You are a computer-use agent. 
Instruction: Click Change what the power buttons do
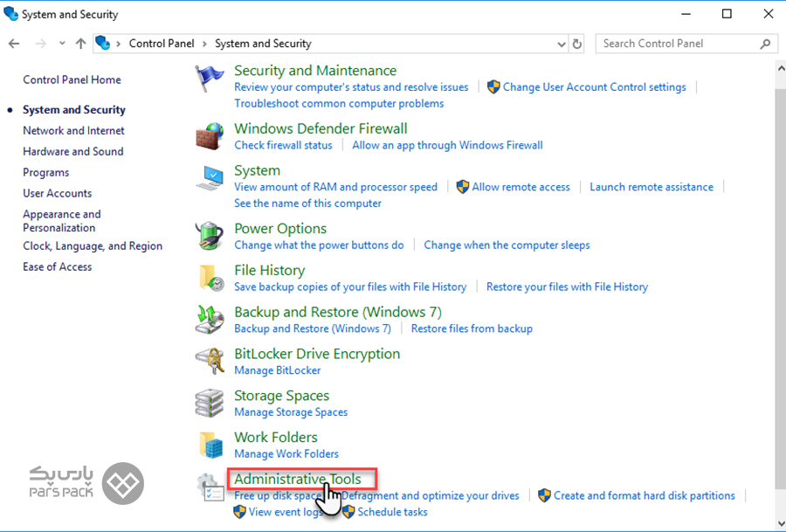[x=319, y=245]
